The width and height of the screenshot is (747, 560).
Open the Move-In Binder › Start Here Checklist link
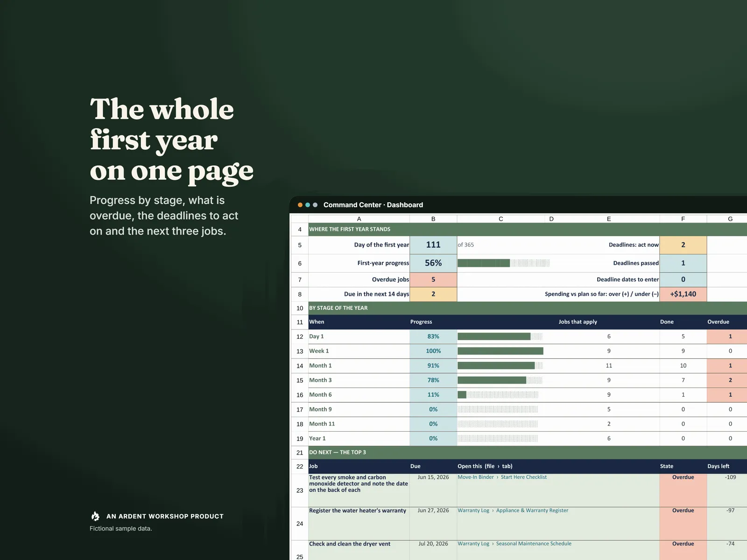(502, 477)
